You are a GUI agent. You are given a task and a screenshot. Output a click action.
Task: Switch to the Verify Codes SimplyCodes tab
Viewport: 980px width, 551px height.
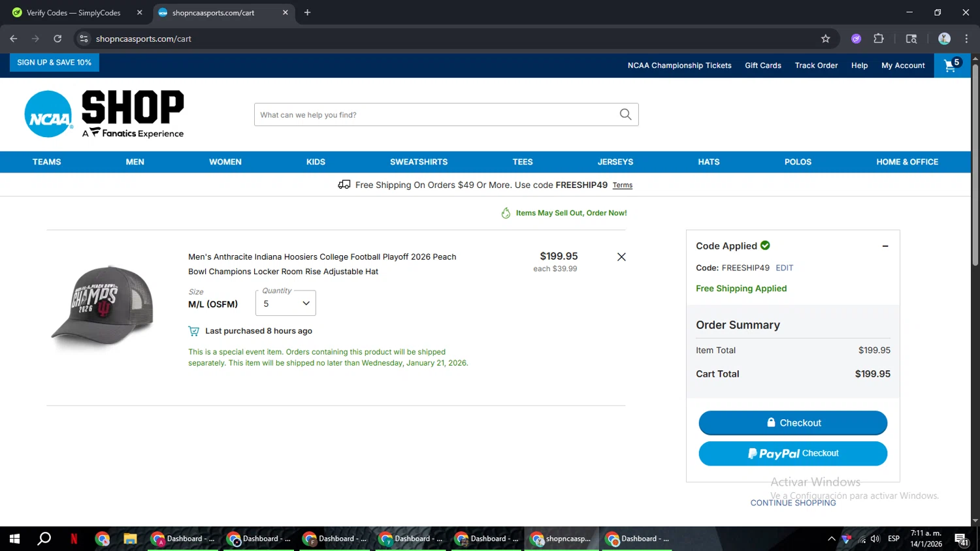tap(73, 12)
